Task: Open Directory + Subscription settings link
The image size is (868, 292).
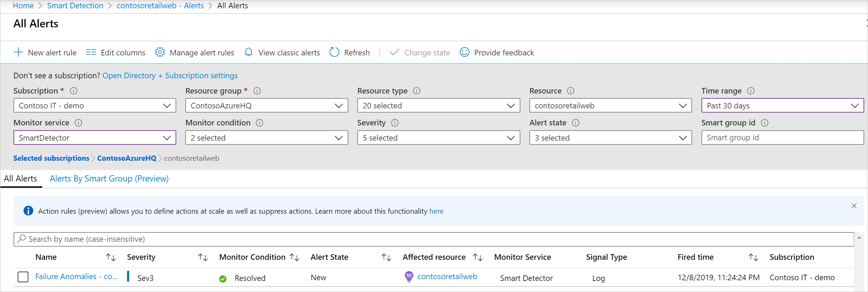Action: tap(170, 76)
